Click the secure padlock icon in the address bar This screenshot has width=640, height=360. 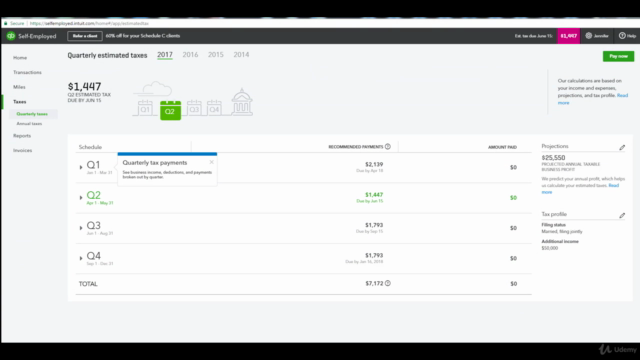(x=6, y=23)
